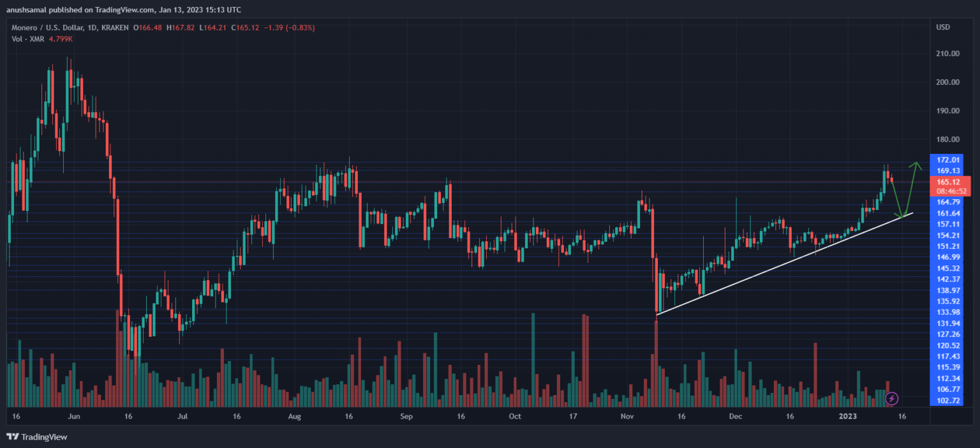This screenshot has height=448, width=980.
Task: Click the Jun date axis marker
Action: point(74,416)
